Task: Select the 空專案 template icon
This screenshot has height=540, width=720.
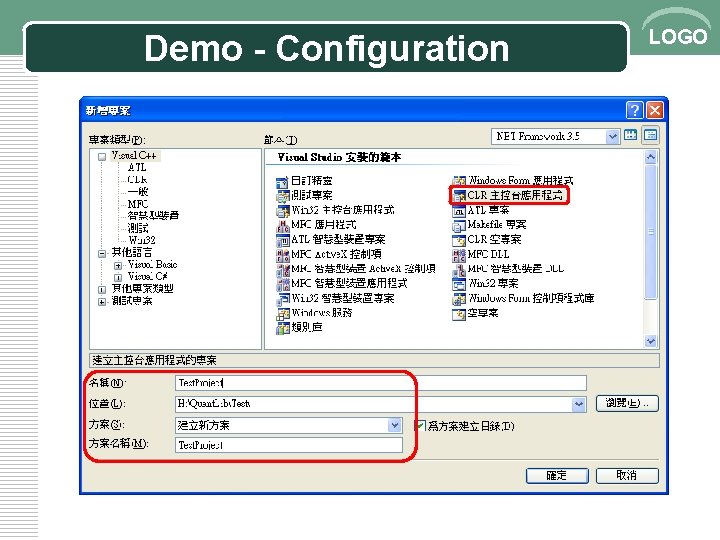Action: [458, 314]
